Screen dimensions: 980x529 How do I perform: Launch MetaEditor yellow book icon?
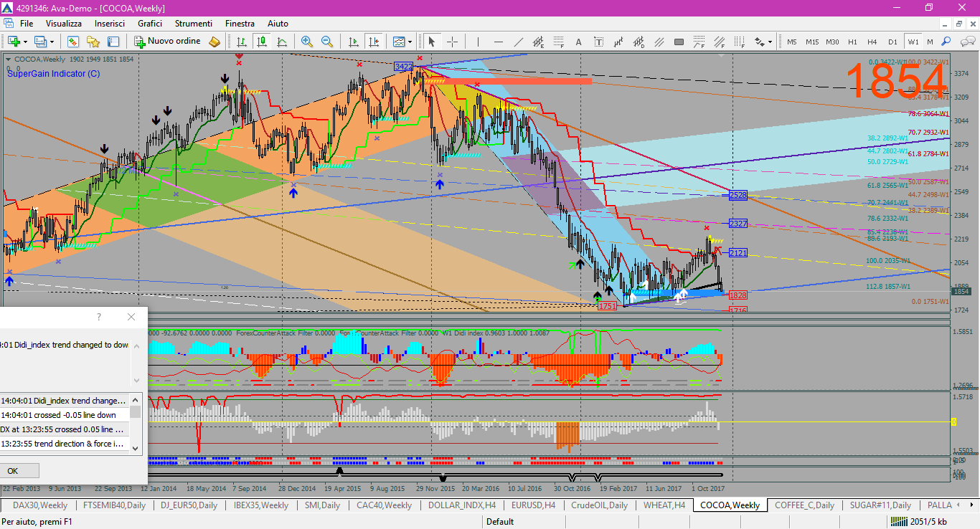[215, 42]
